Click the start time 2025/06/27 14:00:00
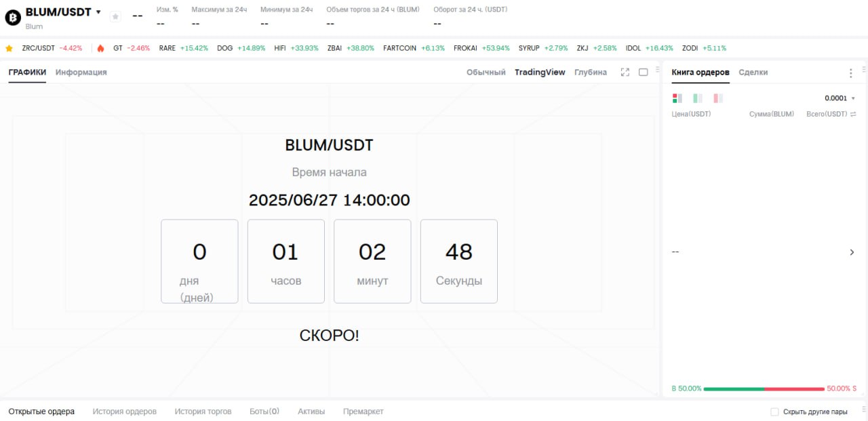 (330, 200)
